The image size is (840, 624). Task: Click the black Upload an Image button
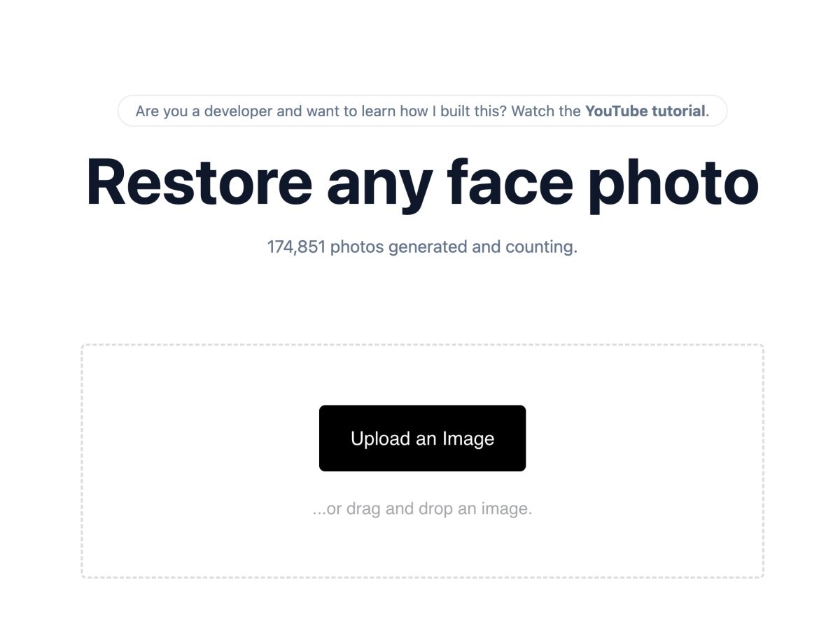click(422, 438)
